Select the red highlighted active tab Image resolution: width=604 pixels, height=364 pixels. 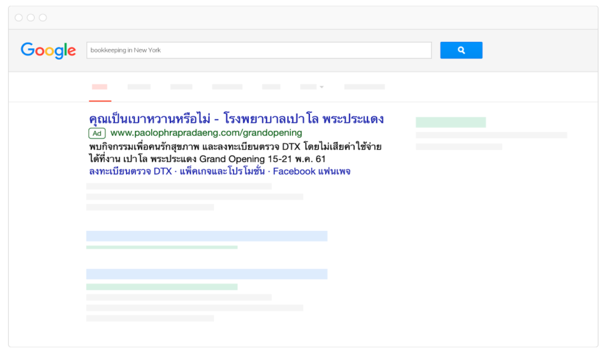click(100, 87)
